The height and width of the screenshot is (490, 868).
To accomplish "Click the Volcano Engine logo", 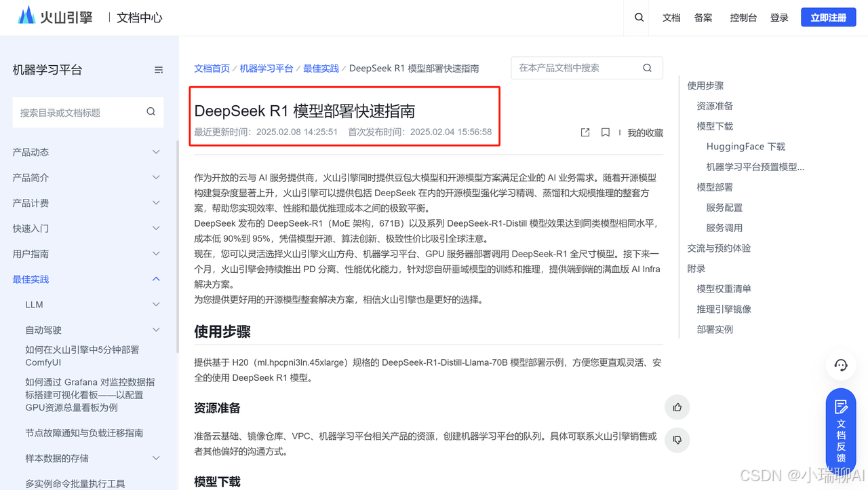I will tap(56, 17).
